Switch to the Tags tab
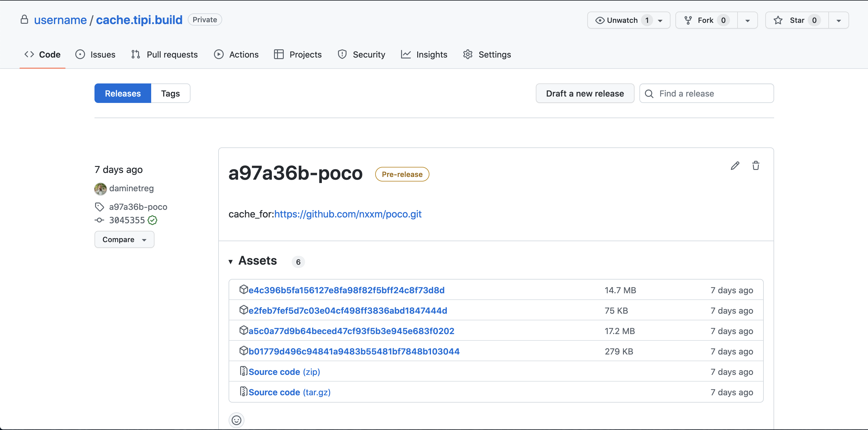Screen dimensions: 868x430 [x=170, y=93]
